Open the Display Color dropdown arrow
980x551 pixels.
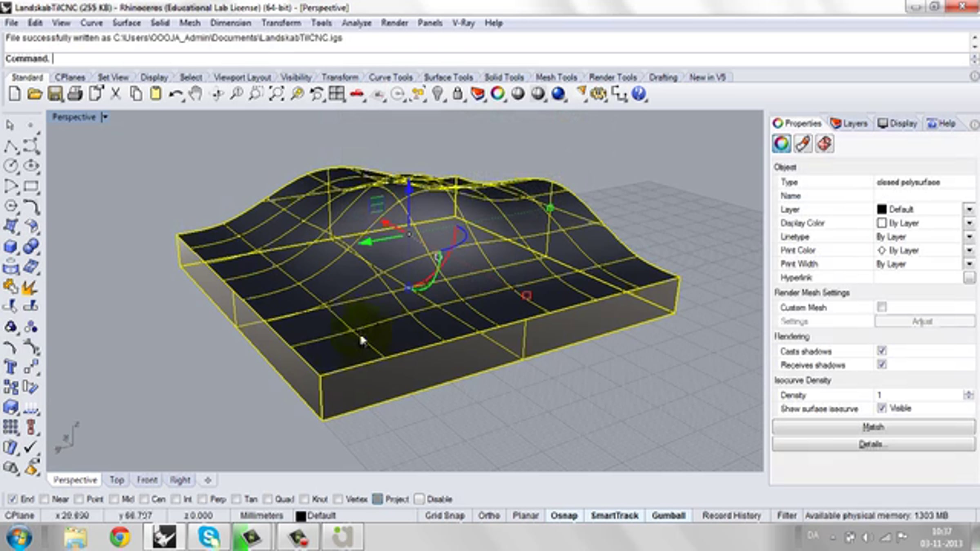click(969, 223)
